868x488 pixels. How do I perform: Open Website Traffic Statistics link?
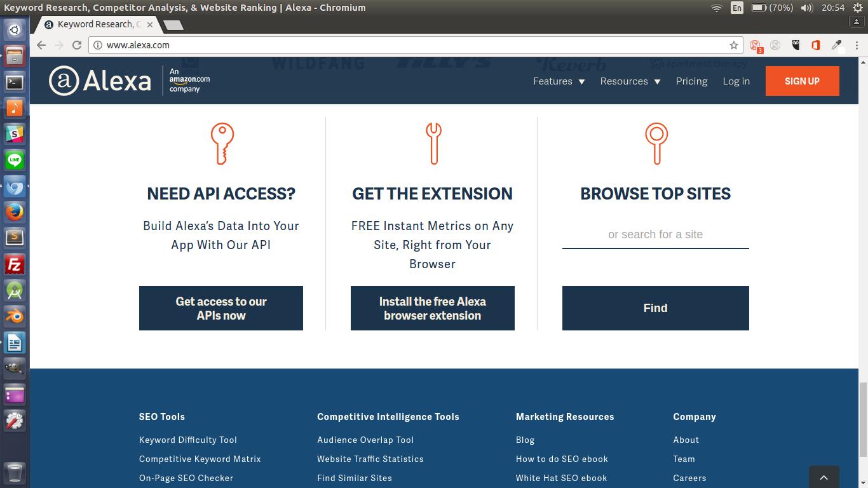tap(370, 459)
